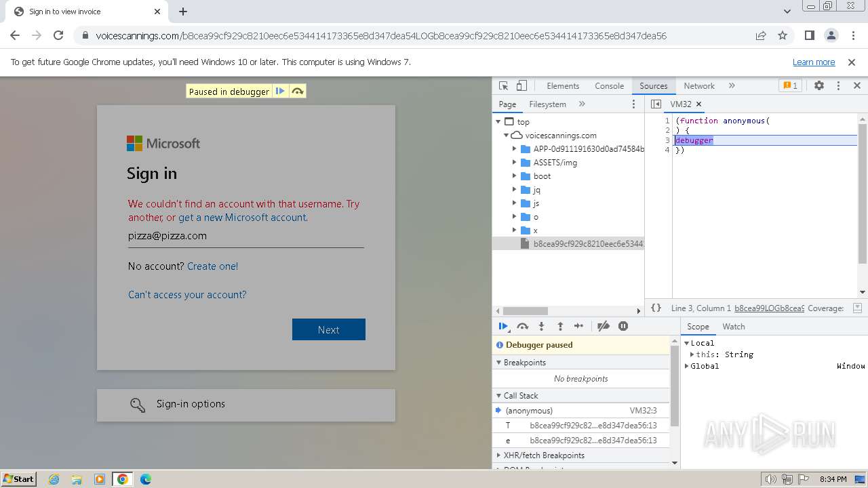Collapse the top frame node
The width and height of the screenshot is (868, 488).
point(498,122)
